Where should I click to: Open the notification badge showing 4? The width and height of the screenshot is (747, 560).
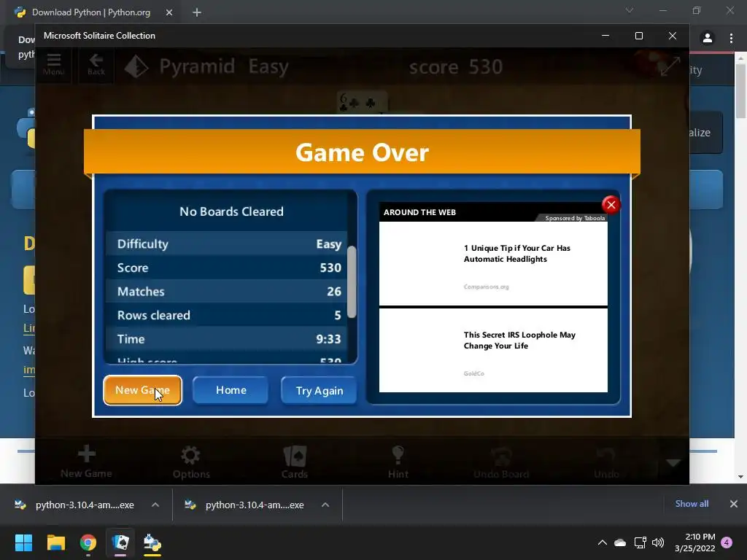tap(727, 542)
